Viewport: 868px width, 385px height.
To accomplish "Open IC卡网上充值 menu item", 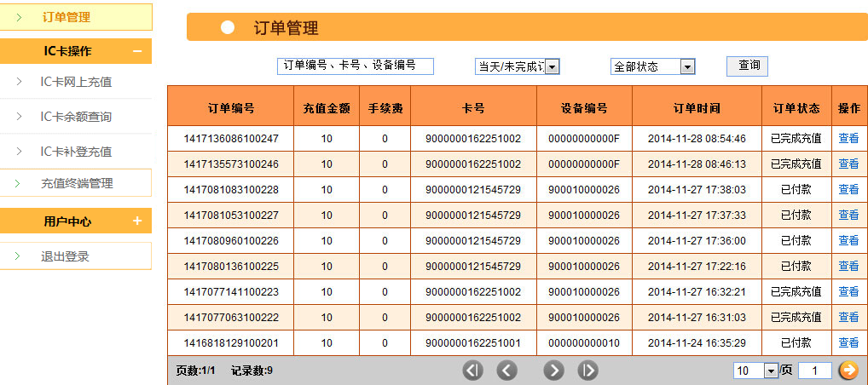I will click(76, 82).
